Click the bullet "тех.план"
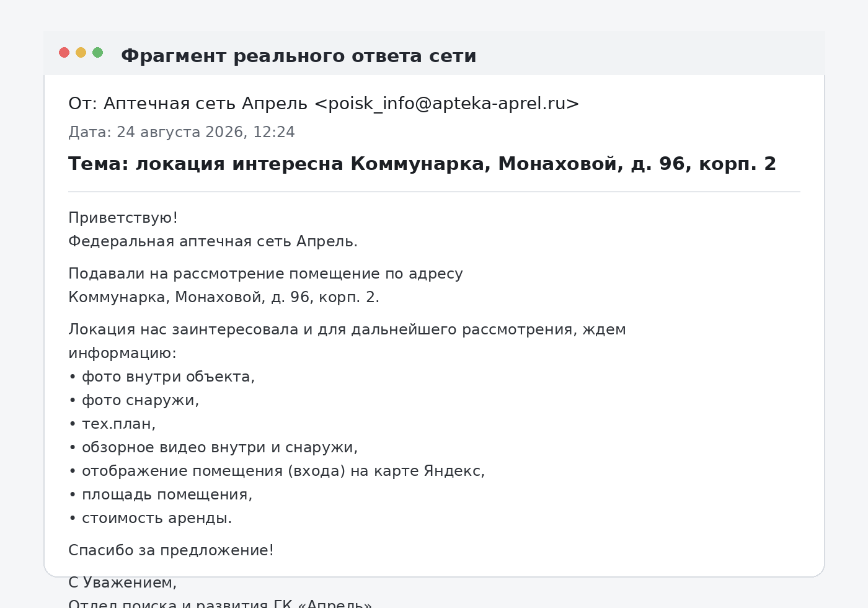Image resolution: width=868 pixels, height=608 pixels. (x=112, y=424)
